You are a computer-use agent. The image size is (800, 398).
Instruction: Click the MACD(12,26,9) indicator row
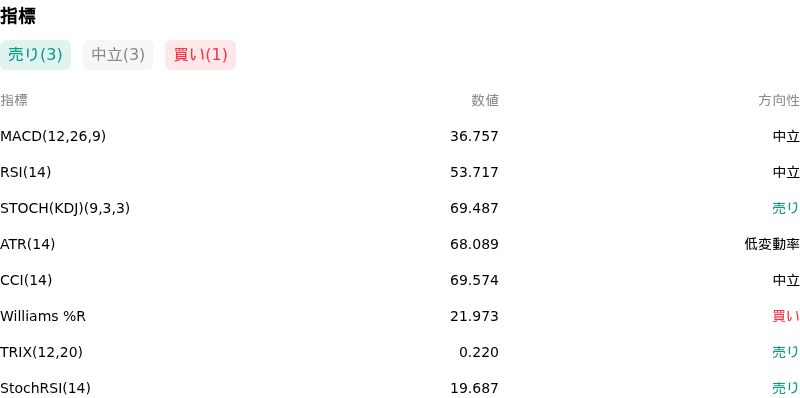400,136
